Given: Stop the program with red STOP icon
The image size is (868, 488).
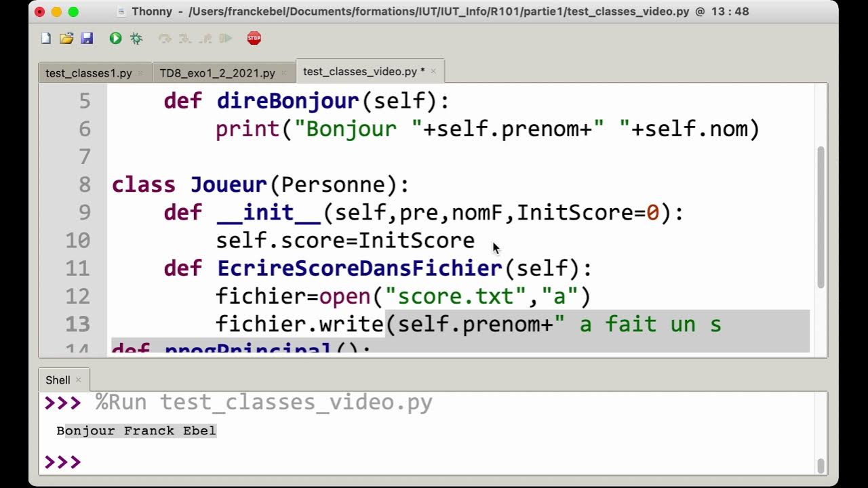Looking at the screenshot, I should click(x=254, y=39).
